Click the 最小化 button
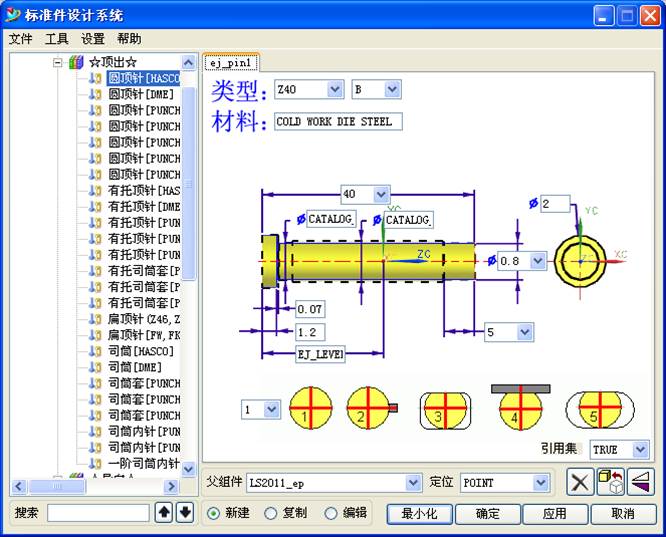The image size is (666, 537). tap(421, 513)
